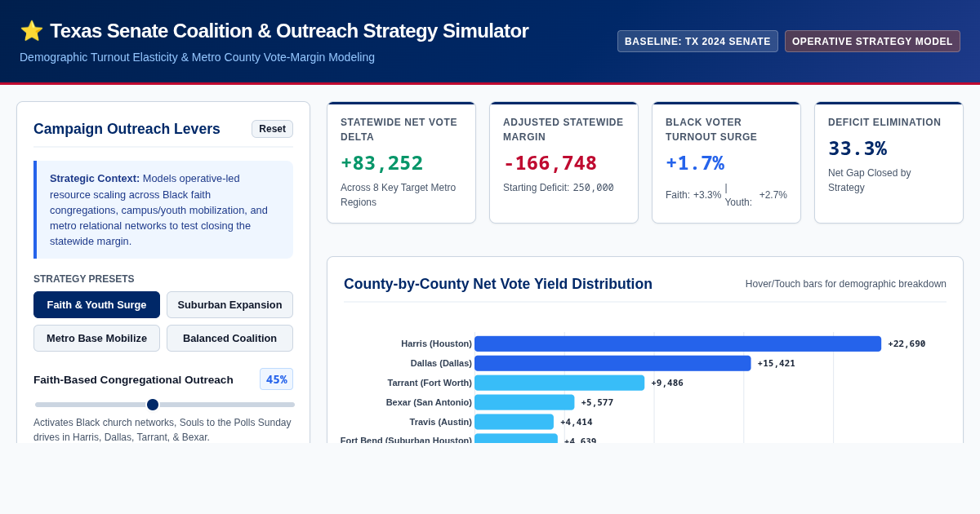Pick the Balanced Coalition preset

coord(229,338)
